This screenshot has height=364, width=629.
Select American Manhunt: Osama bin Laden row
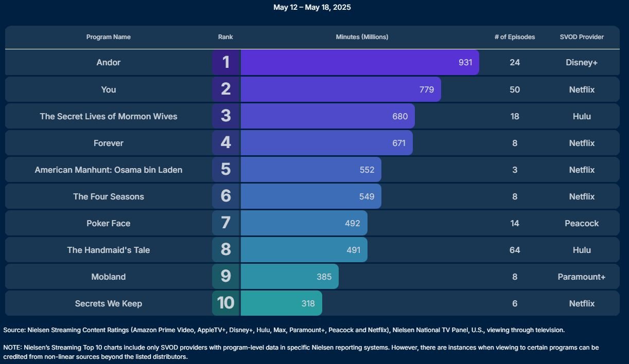click(312, 170)
